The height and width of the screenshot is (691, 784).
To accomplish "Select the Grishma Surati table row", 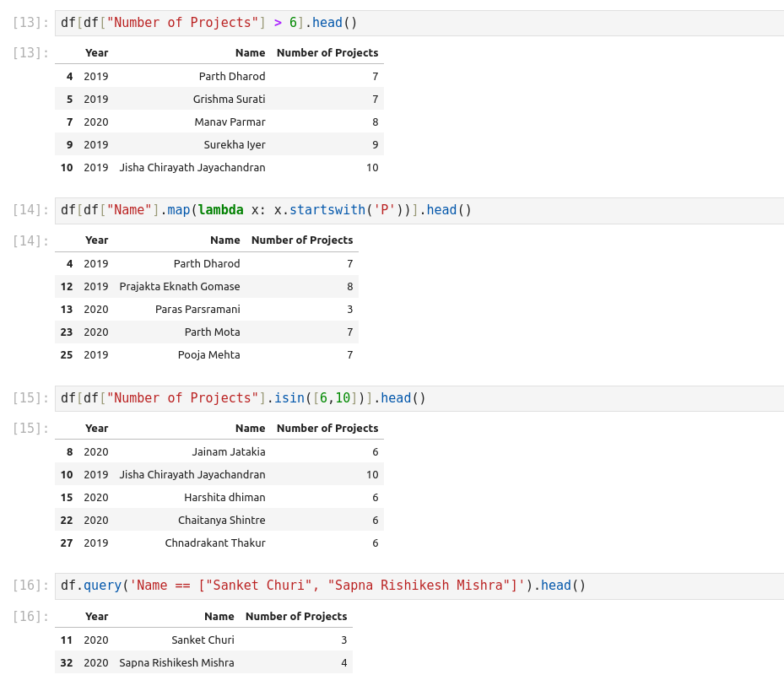I will click(x=219, y=100).
